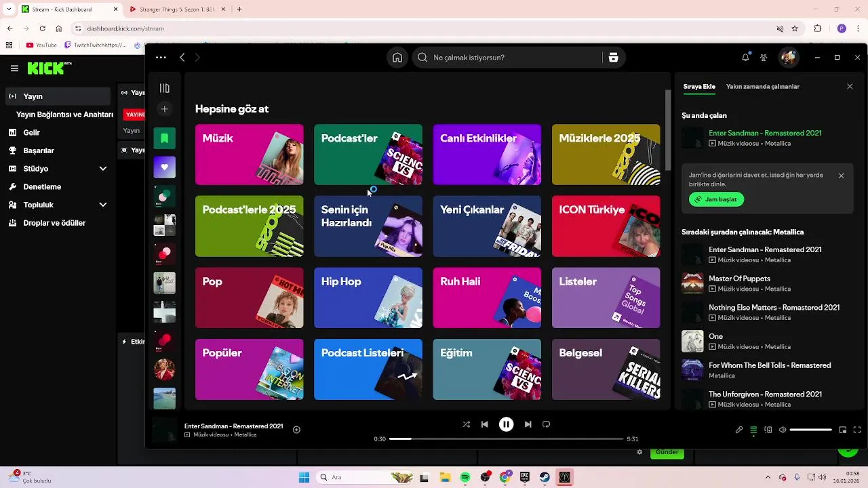
Task: Toggle repeat mode
Action: [x=546, y=424]
